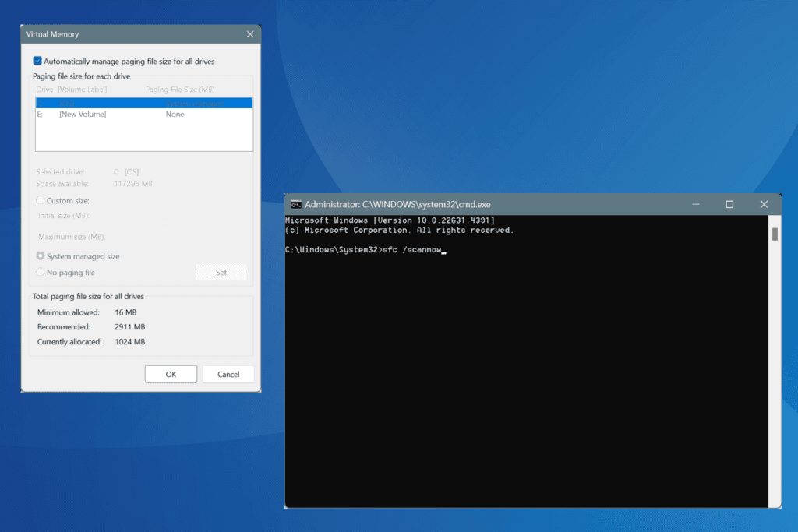
Task: Click the Command Prompt scrollbar
Action: (x=776, y=234)
